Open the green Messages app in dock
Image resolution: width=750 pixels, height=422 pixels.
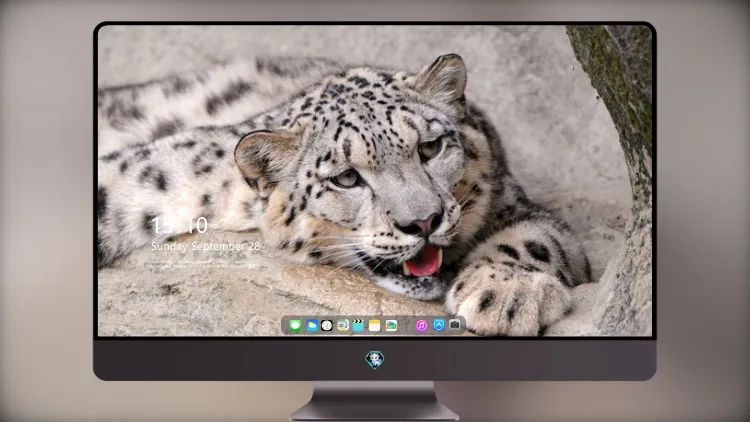[x=295, y=326]
